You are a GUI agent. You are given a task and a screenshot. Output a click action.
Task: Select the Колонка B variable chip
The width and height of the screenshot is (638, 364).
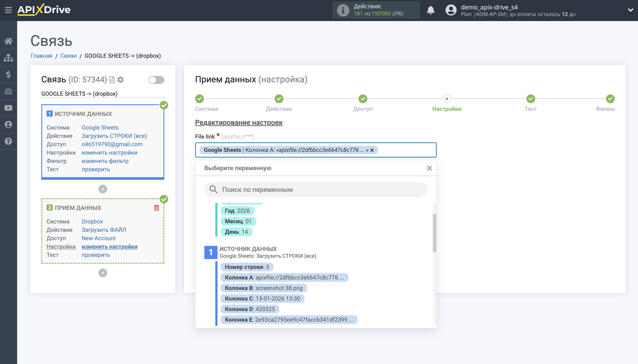point(264,288)
